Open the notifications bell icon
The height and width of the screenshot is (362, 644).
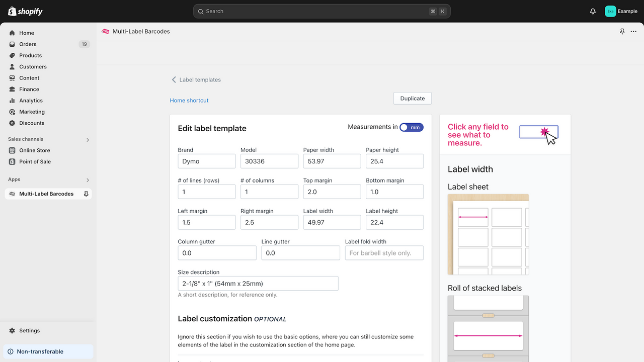[x=593, y=11]
